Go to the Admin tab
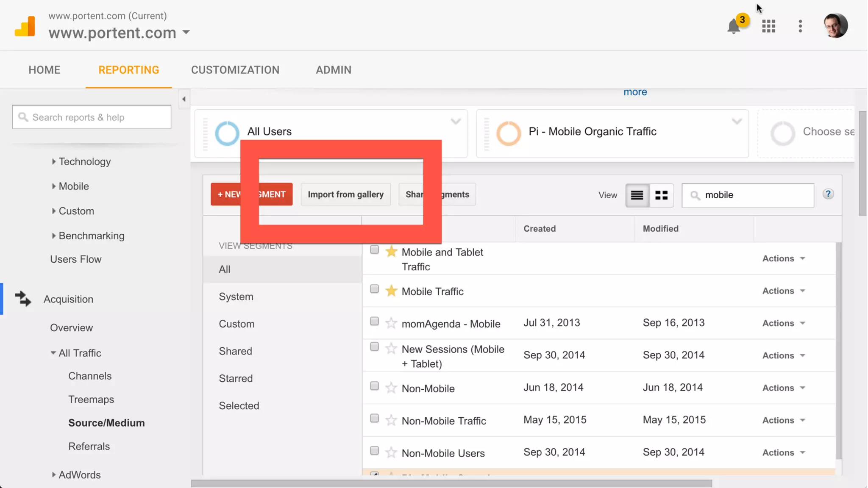 coord(334,70)
